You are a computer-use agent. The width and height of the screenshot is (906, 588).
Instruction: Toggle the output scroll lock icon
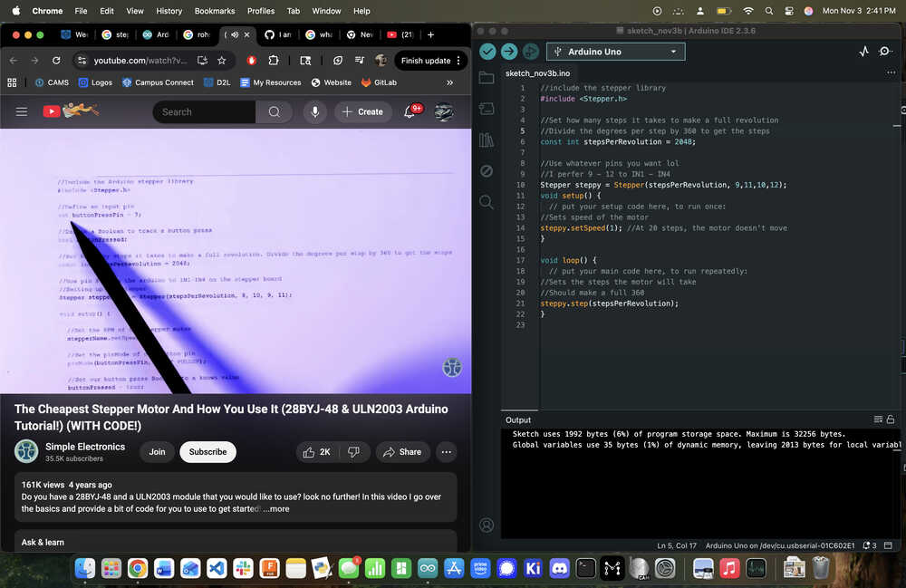891,419
